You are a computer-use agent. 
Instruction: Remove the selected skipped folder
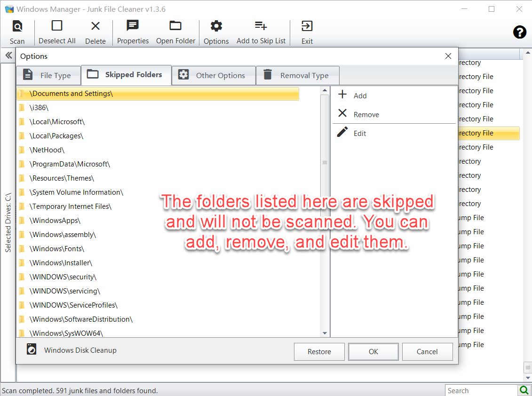click(x=358, y=114)
